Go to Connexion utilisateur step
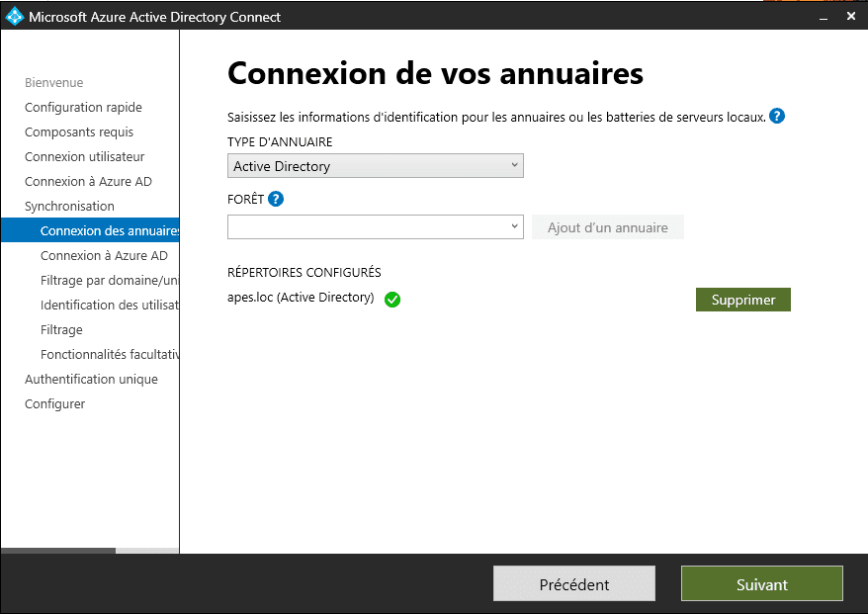Viewport: 868px width, 614px height. coord(84,157)
